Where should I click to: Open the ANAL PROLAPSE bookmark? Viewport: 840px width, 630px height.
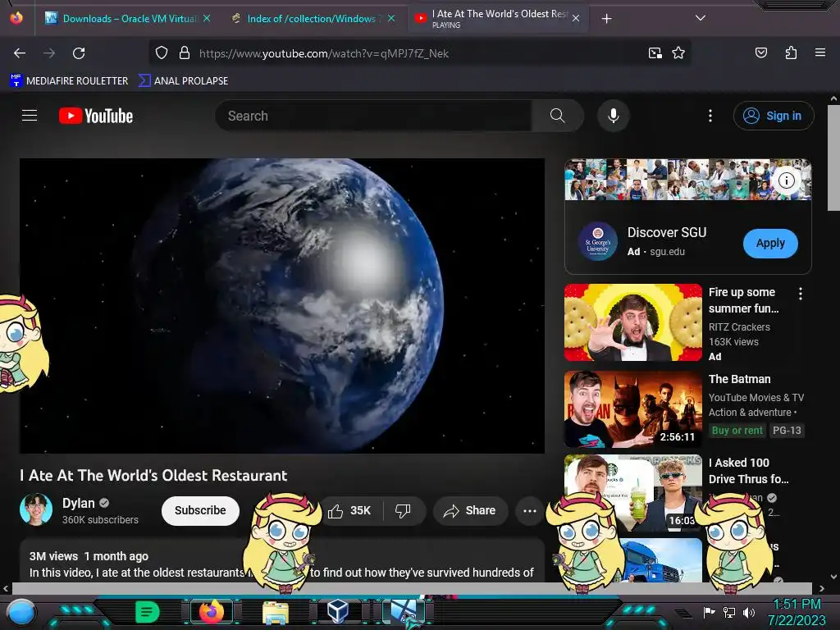183,81
